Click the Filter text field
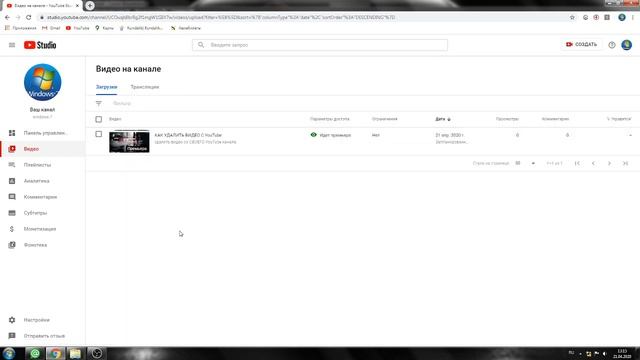640x360 pixels. coord(122,103)
